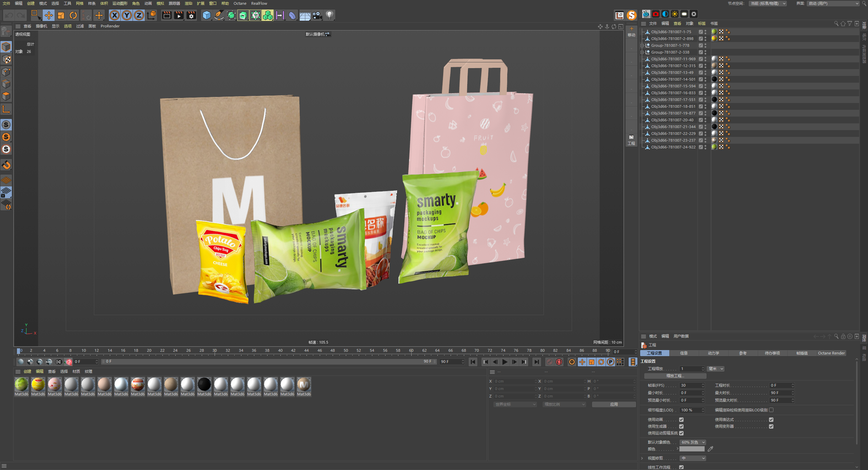Enable model mode cube in left sidebar
The width and height of the screenshot is (868, 470).
click(x=6, y=47)
